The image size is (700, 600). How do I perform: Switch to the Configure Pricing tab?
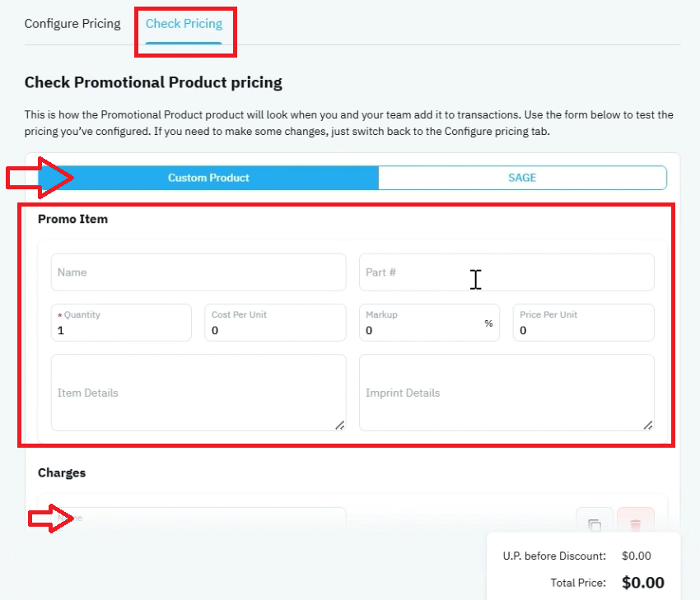(72, 24)
